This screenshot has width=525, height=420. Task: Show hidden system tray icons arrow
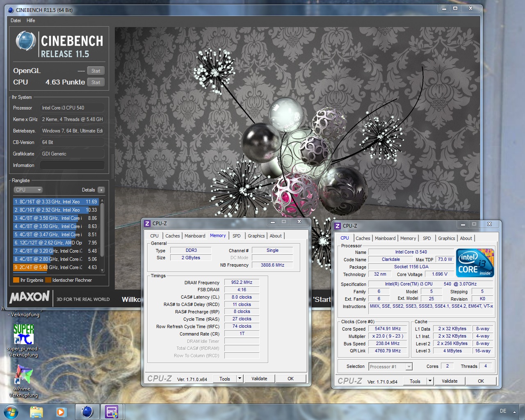514,412
